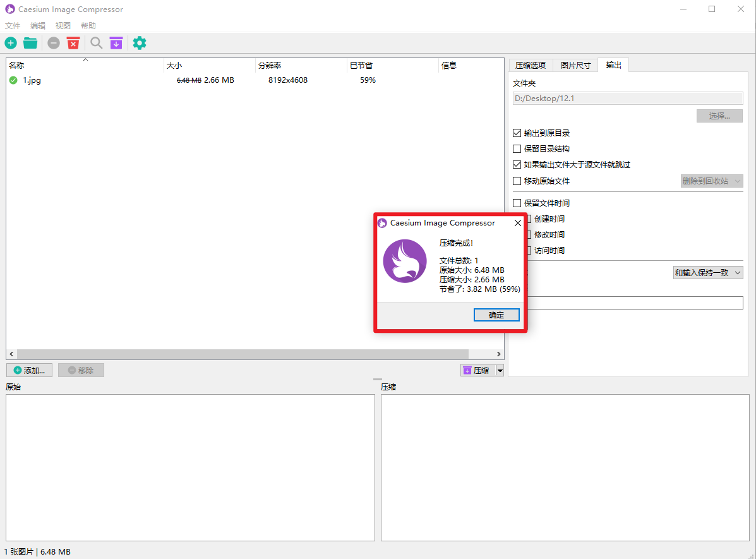
Task: Click the gray remove item toolbar icon
Action: tap(54, 43)
